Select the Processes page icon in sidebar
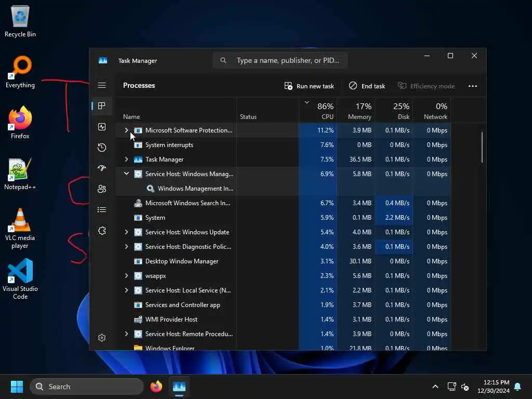The height and width of the screenshot is (399, 532). click(101, 106)
